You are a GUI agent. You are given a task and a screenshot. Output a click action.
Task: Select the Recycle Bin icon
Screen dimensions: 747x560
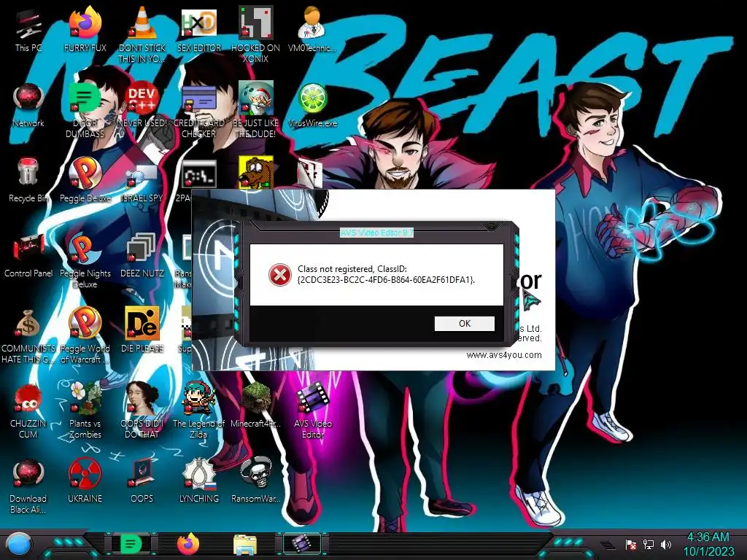point(28,180)
